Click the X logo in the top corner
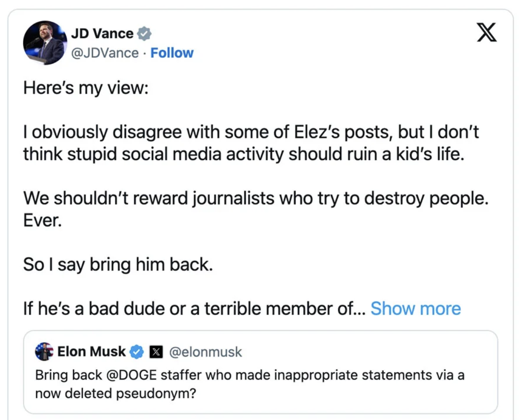Image resolution: width=520 pixels, height=420 pixels. [486, 33]
